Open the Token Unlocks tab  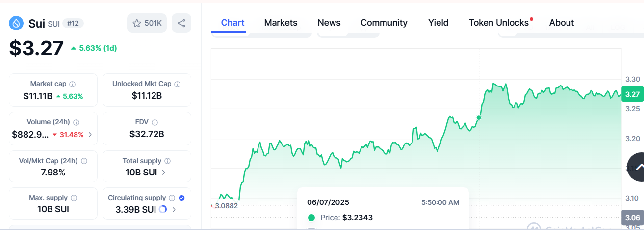pos(499,23)
